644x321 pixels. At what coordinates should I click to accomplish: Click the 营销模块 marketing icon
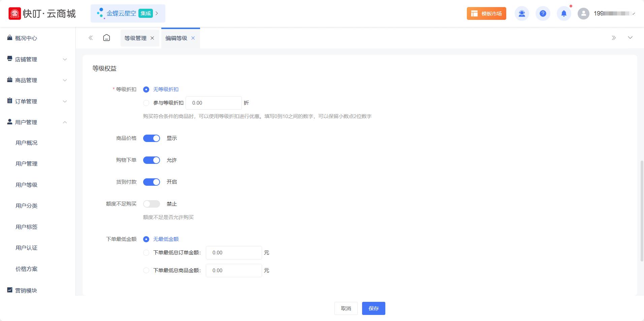(9, 290)
